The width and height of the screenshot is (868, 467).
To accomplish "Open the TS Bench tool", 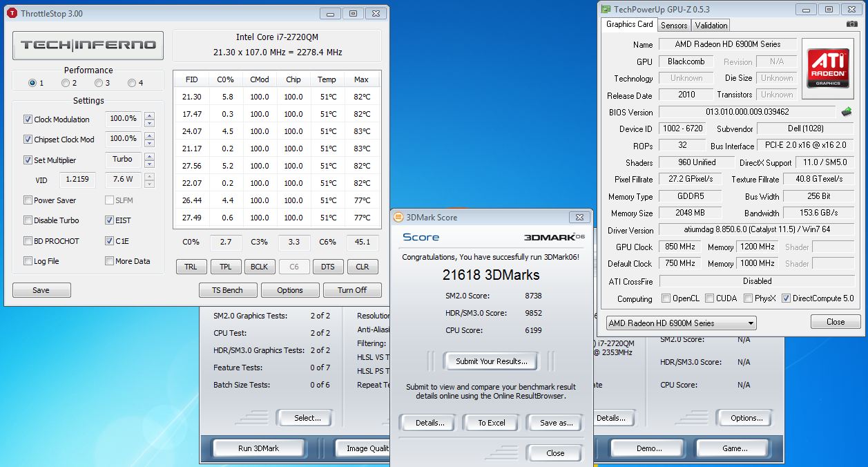I will coord(228,290).
